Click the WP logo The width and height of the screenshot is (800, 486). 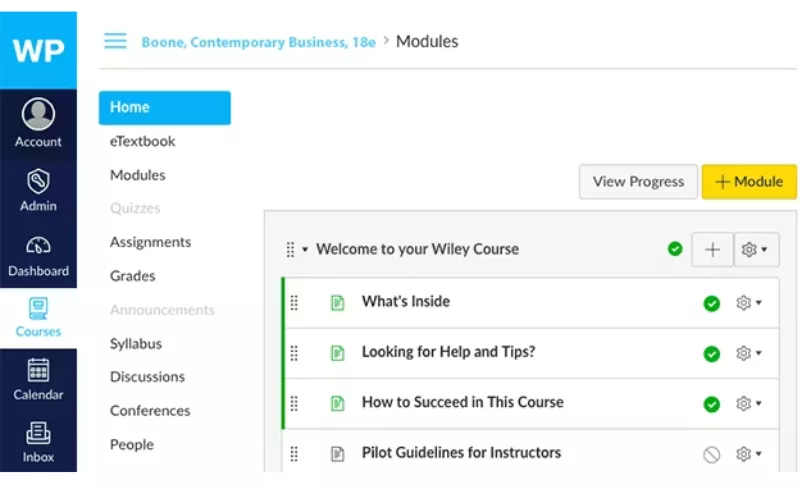pos(38,50)
